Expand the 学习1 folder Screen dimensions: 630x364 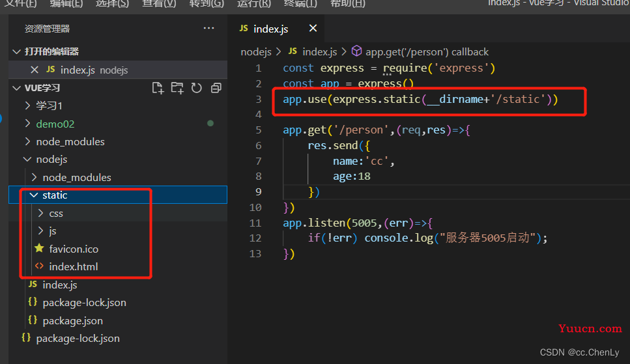point(27,105)
